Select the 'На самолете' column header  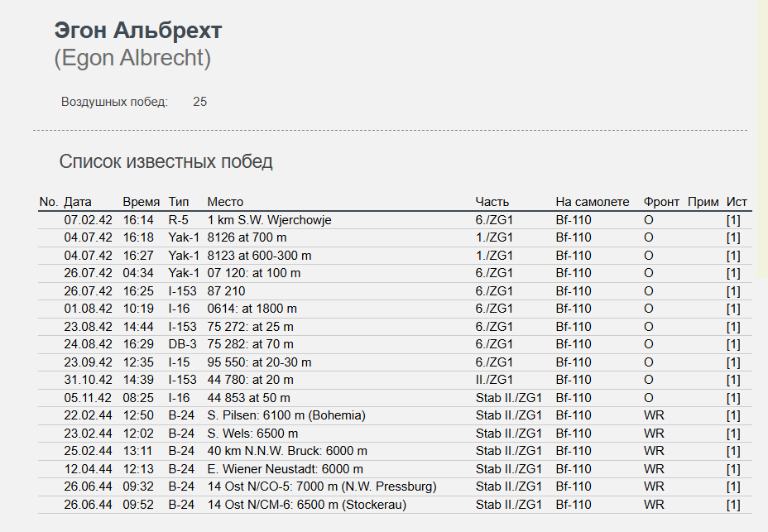pyautogui.click(x=593, y=202)
